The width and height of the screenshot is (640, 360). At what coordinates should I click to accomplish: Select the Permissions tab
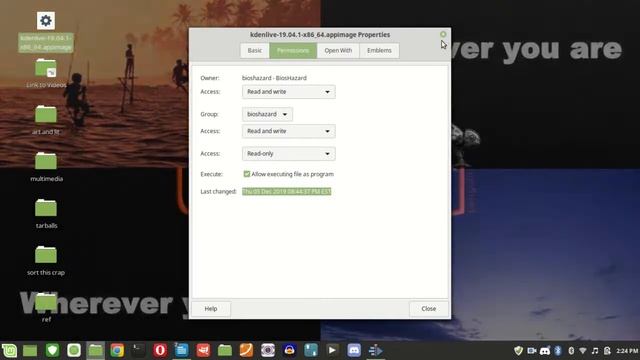(x=293, y=51)
